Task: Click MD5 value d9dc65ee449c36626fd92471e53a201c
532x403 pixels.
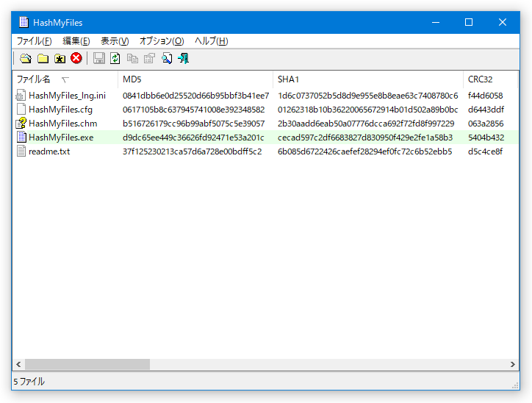Action: click(x=193, y=138)
